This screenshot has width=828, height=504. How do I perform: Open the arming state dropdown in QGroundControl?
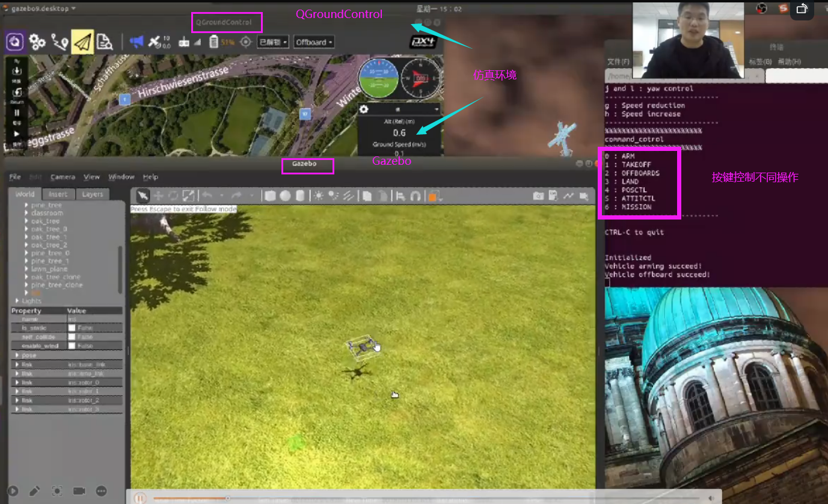pos(273,42)
